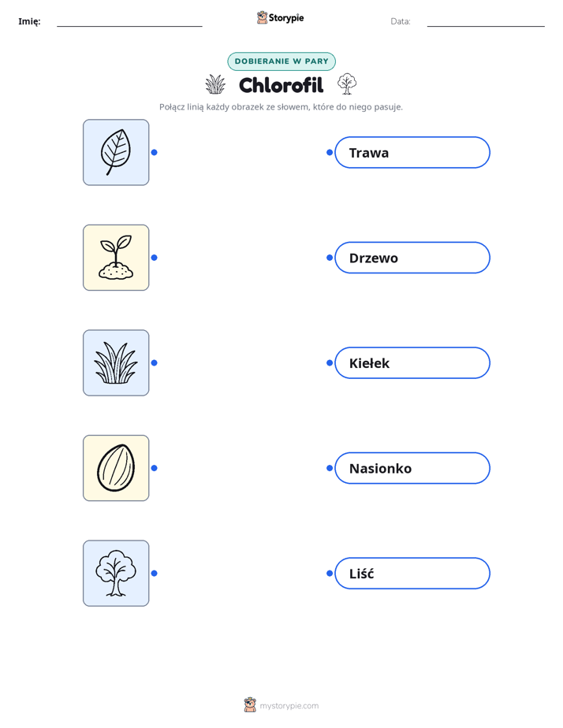The image size is (563, 728).
Task: Click the grass tuft picture card
Action: click(116, 362)
